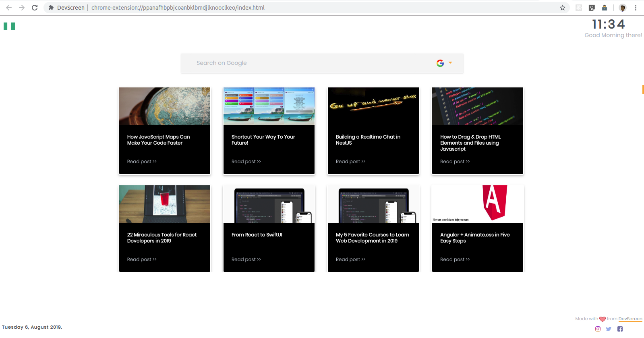Click 'How JavaScript Maps Can Make Your Code Faster' title
The height and width of the screenshot is (338, 644).
coord(159,140)
